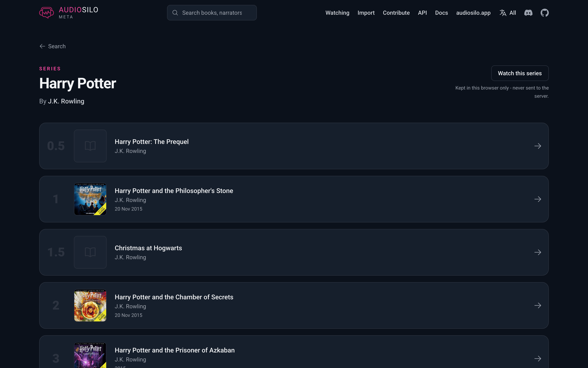Click arrow on Philosopher's Stone row

point(538,199)
